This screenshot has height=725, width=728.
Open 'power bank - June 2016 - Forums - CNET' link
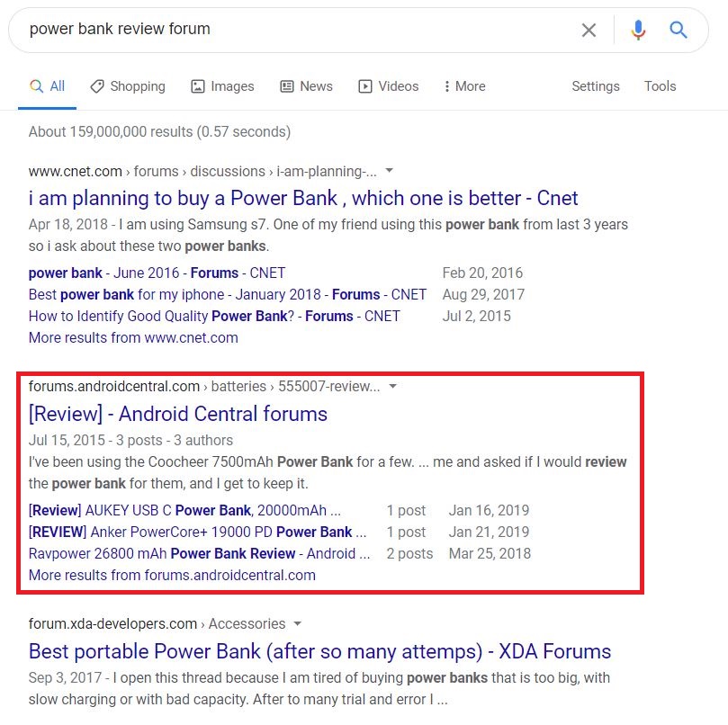(x=157, y=273)
